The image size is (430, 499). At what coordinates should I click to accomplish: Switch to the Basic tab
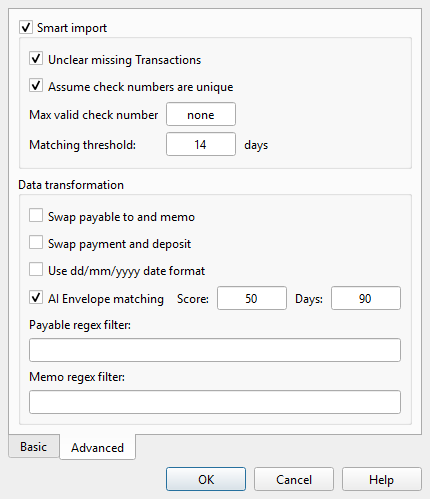tap(34, 446)
